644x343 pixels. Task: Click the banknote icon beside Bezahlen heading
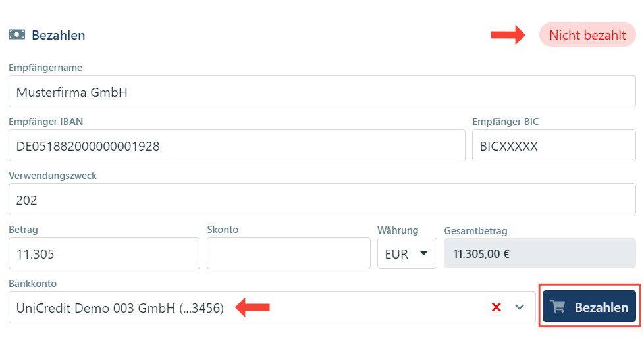pos(16,35)
